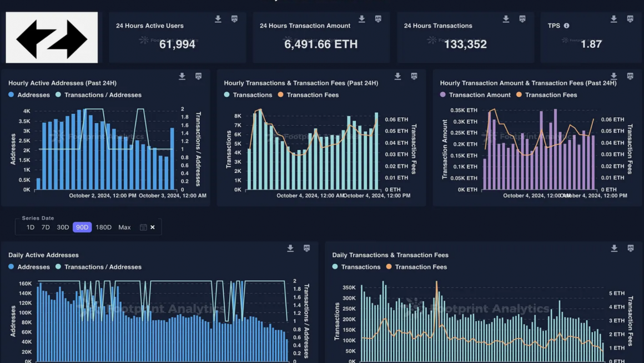Click the Daily Transactions & Transaction Fees title

pyautogui.click(x=390, y=255)
